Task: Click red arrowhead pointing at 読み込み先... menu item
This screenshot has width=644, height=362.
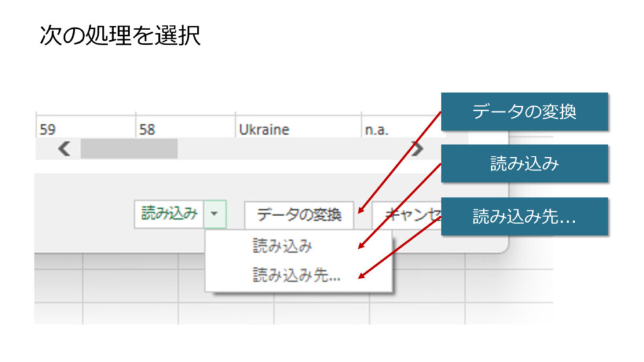Action: click(x=361, y=275)
